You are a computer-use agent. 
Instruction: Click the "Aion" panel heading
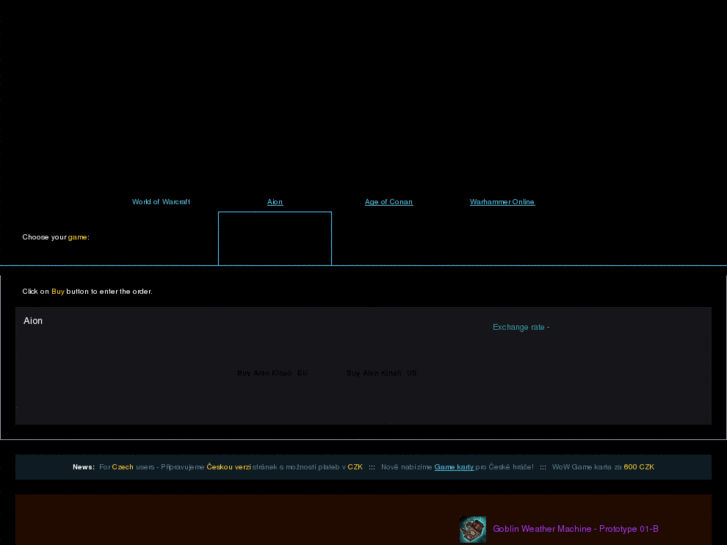(x=33, y=321)
